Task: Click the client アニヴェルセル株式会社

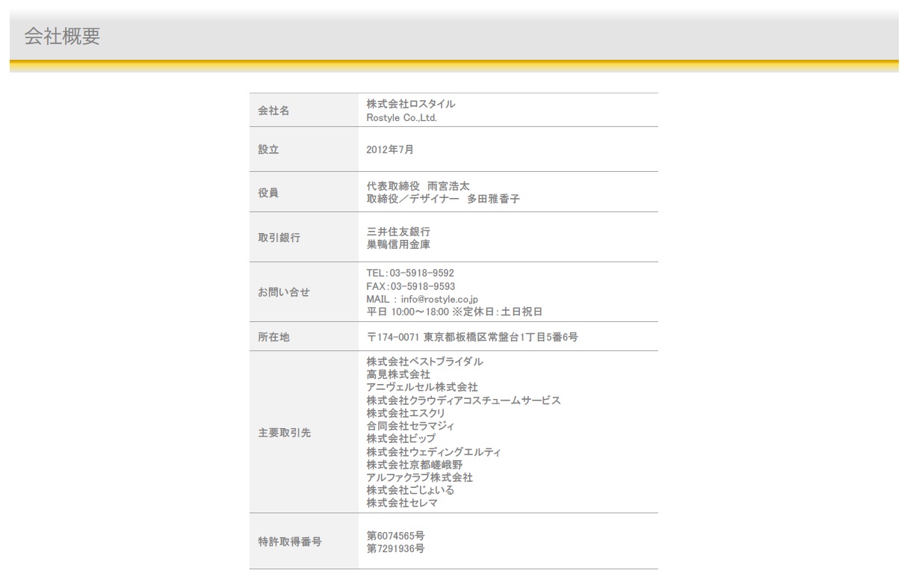Action: click(422, 387)
